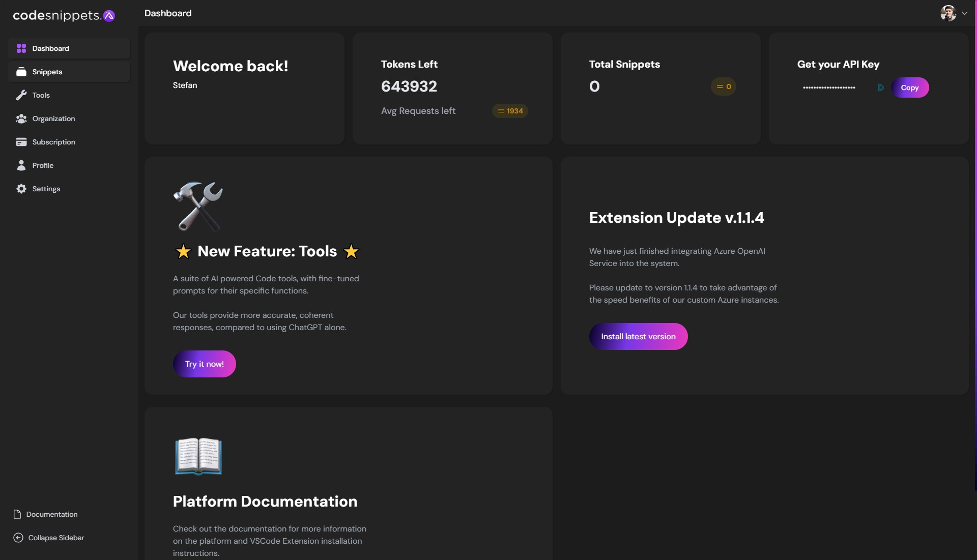Collapse the sidebar
This screenshot has height=560, width=977.
(55, 538)
